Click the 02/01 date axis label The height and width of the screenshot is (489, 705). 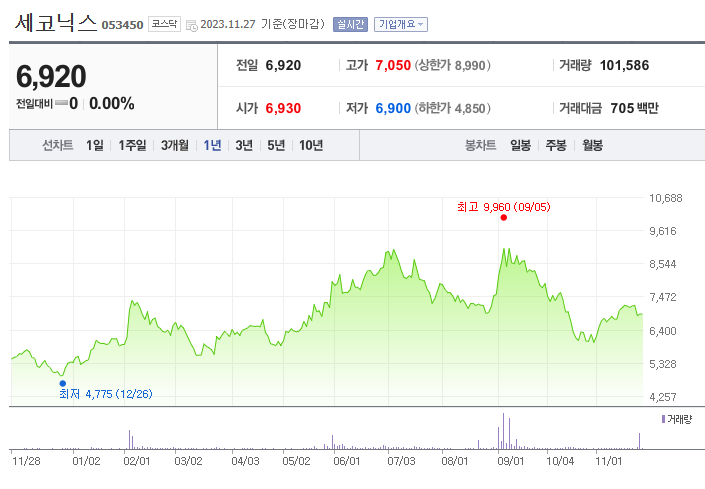(x=137, y=461)
